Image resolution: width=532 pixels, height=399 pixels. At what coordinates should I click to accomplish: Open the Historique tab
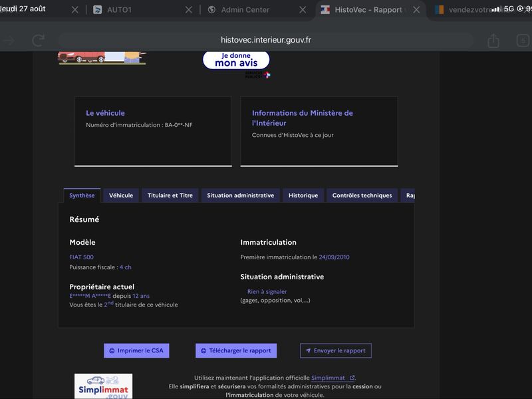[303, 196]
